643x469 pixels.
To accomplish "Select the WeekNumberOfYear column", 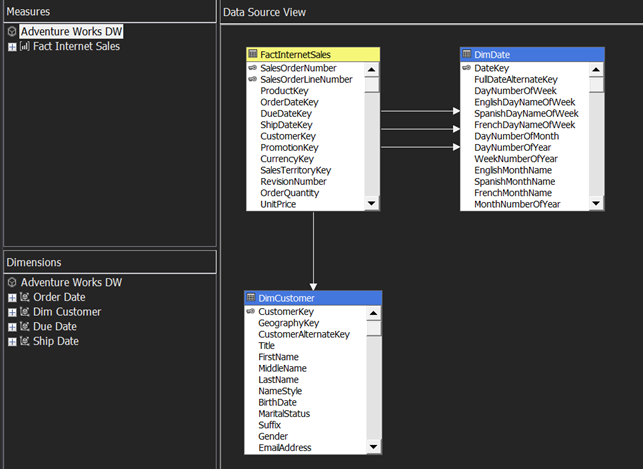I will (x=516, y=159).
